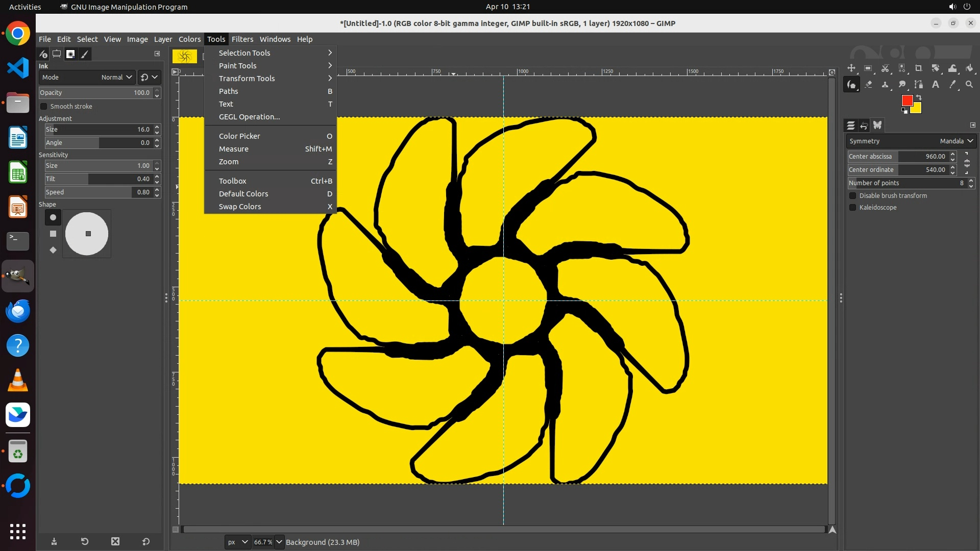Choose GEGL Operation from Tools menu

pyautogui.click(x=249, y=117)
